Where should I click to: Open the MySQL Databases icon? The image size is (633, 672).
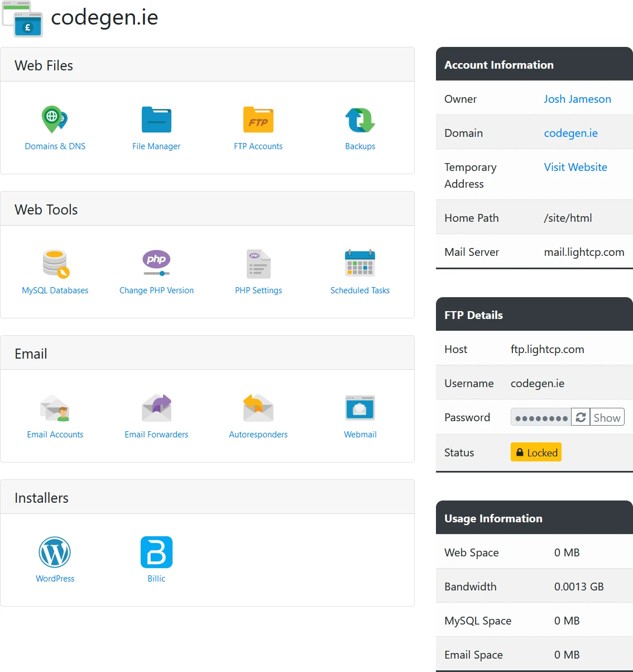click(x=55, y=264)
